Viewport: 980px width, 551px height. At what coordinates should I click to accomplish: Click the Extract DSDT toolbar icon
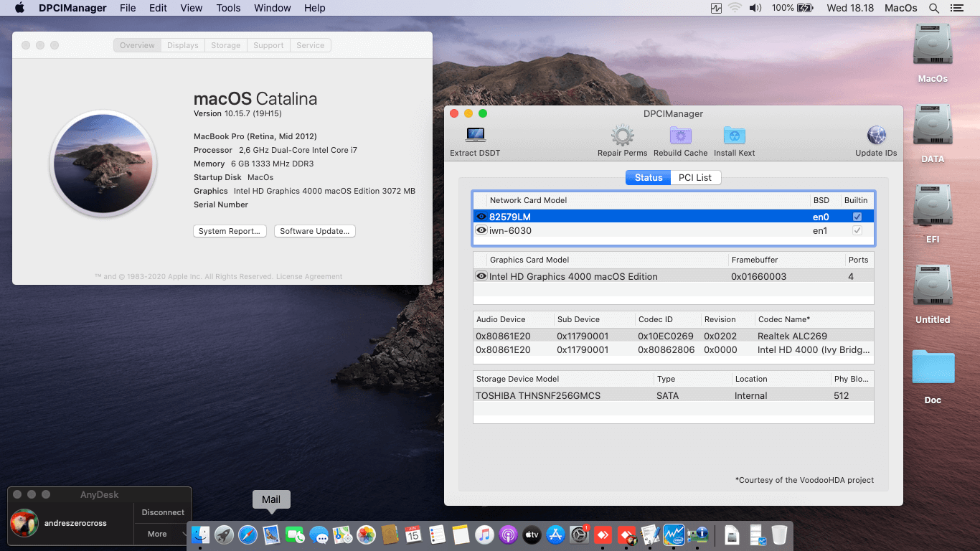point(475,136)
